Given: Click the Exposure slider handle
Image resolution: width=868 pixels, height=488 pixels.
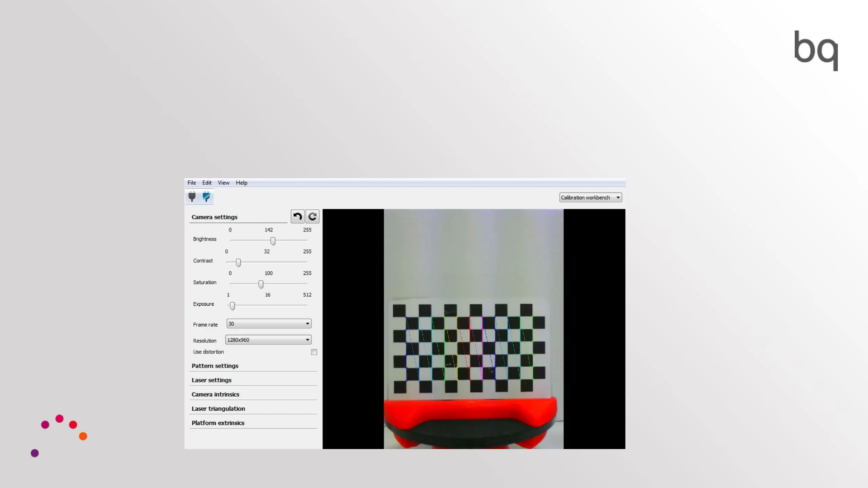Looking at the screenshot, I should (232, 306).
